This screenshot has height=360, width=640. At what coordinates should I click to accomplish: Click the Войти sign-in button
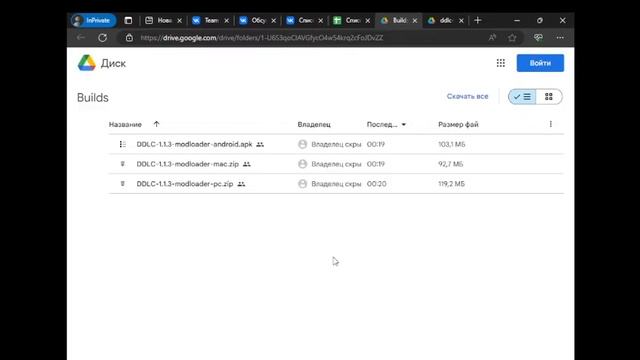click(x=540, y=63)
